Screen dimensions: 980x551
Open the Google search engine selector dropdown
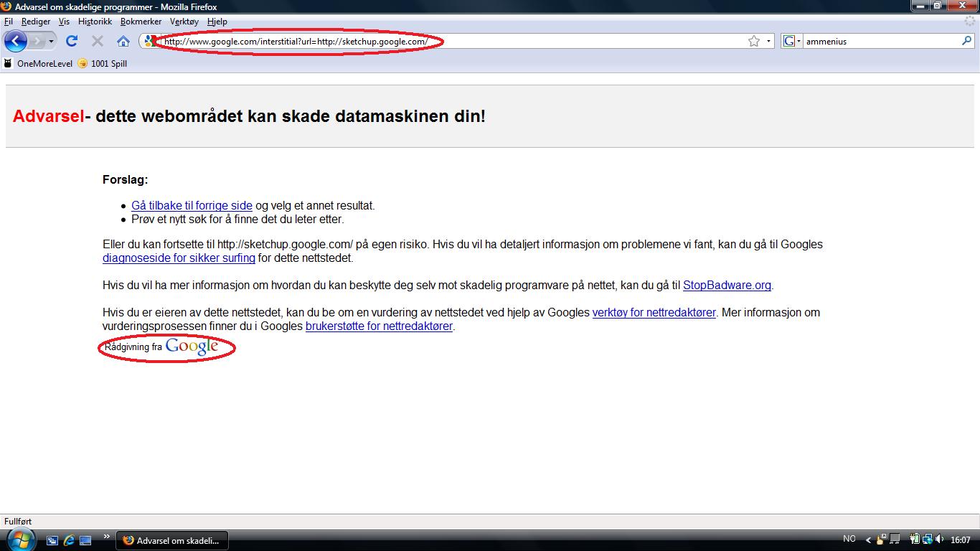point(792,41)
